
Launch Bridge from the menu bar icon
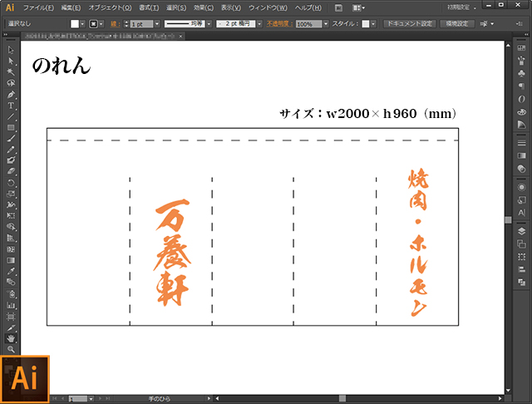[x=338, y=7]
